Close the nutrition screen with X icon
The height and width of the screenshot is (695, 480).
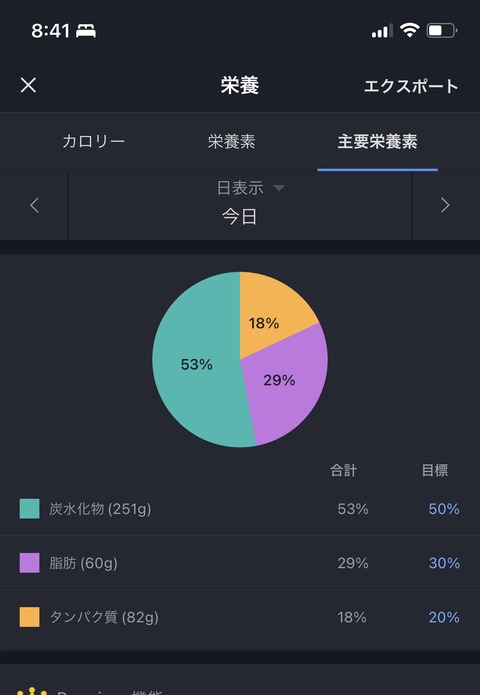tap(28, 85)
